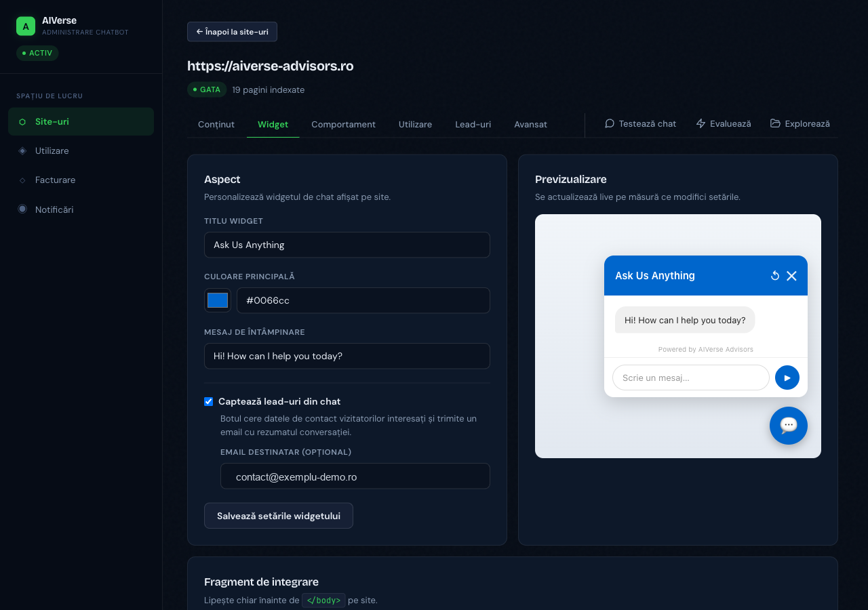The image size is (868, 610).
Task: Open Facturare in the sidebar
Action: coord(81,180)
